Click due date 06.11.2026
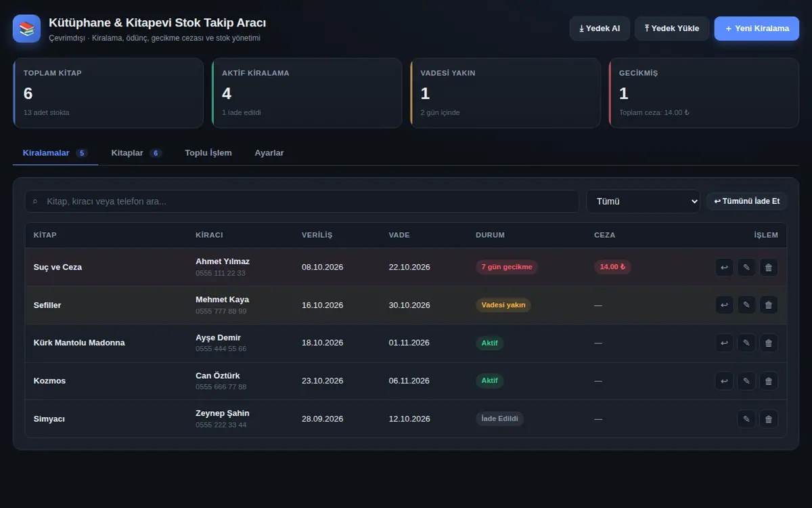 pyautogui.click(x=409, y=381)
